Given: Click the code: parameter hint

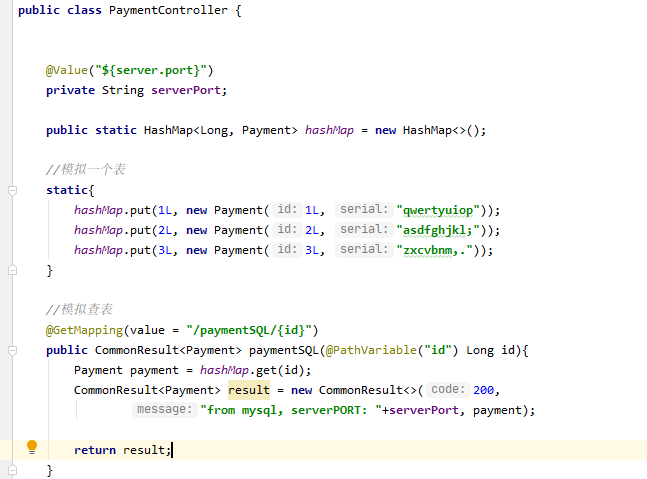Looking at the screenshot, I should coord(448,389).
